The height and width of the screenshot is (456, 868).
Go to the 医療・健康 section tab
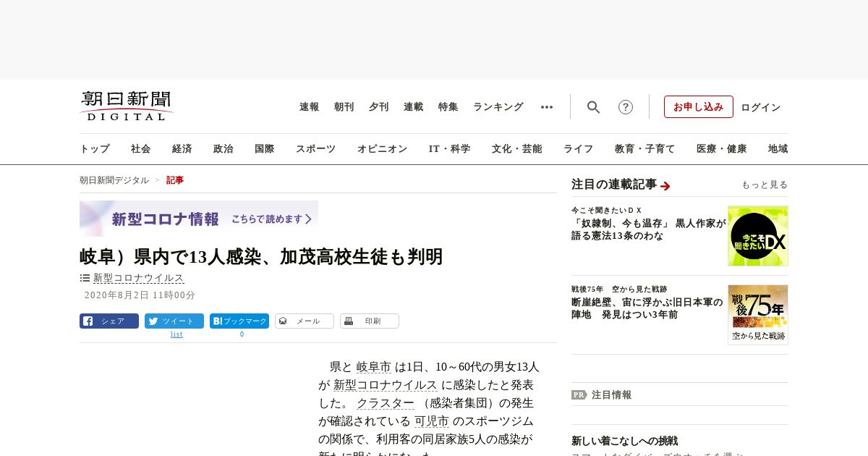722,149
